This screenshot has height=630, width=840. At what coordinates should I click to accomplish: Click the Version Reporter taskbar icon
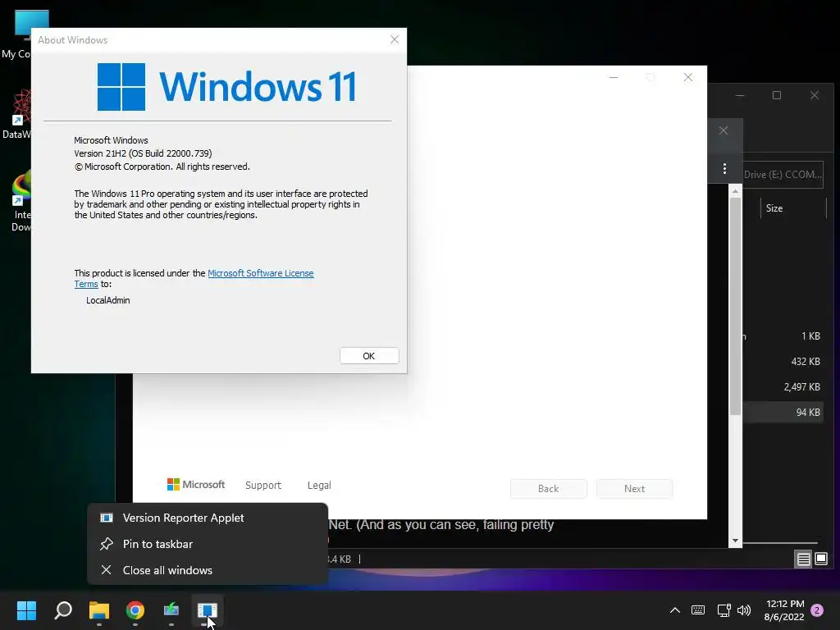(208, 609)
